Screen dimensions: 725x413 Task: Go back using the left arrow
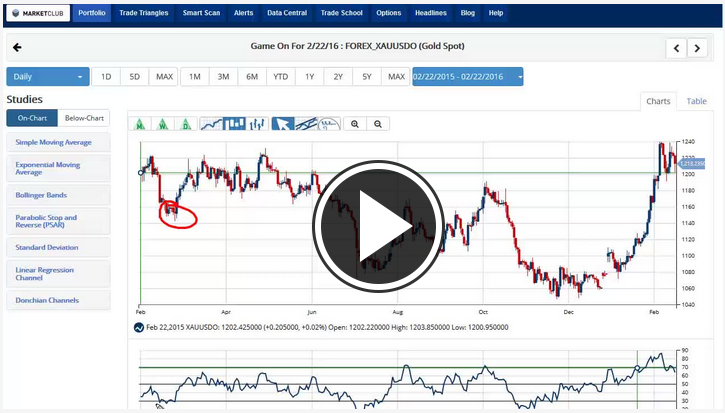coord(17,47)
